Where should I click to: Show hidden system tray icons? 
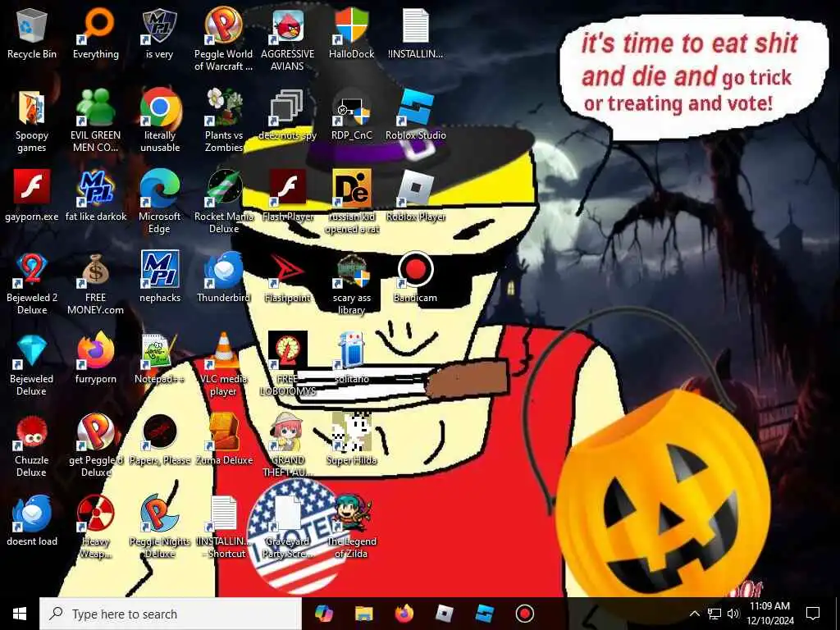[694, 614]
